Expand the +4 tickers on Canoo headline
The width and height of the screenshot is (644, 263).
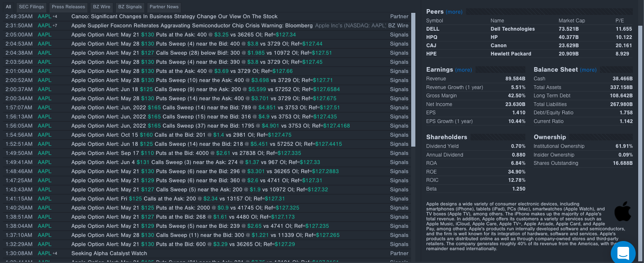coord(54,16)
